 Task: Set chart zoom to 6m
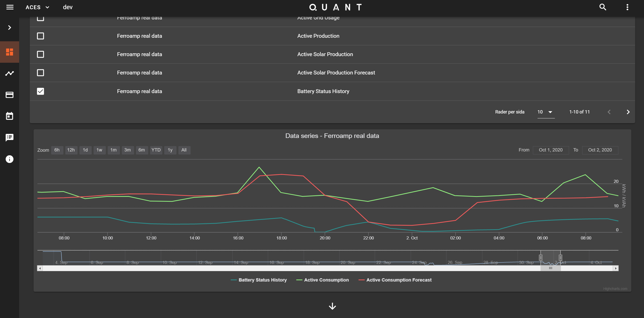click(142, 150)
